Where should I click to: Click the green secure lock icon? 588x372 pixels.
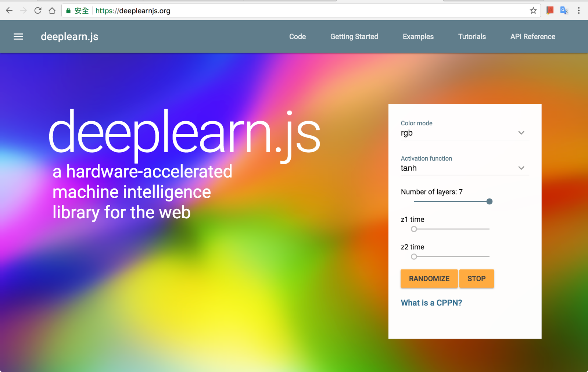[68, 11]
